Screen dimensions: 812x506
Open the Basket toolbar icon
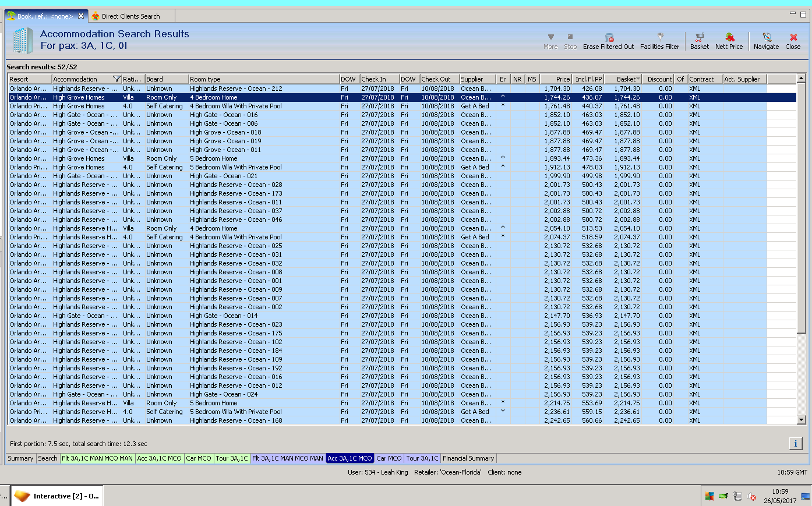(699, 41)
